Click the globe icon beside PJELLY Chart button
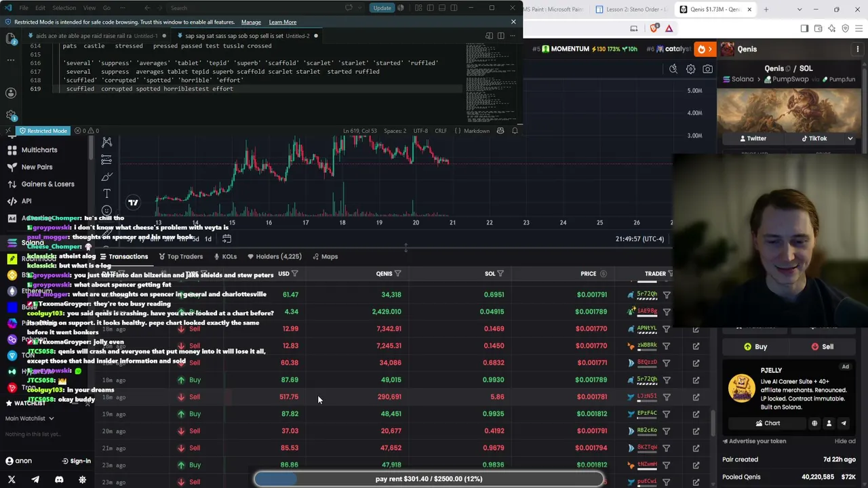Image resolution: width=868 pixels, height=488 pixels. click(x=814, y=423)
